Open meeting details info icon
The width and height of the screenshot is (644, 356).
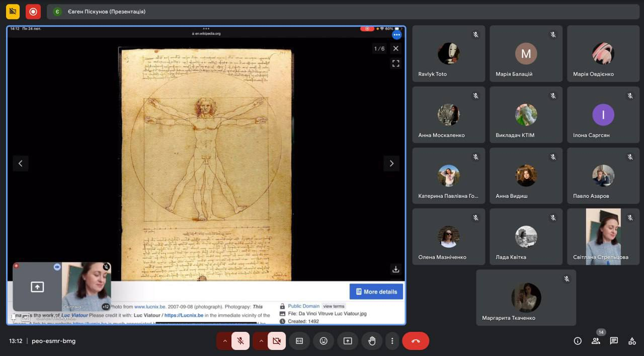pyautogui.click(x=578, y=341)
